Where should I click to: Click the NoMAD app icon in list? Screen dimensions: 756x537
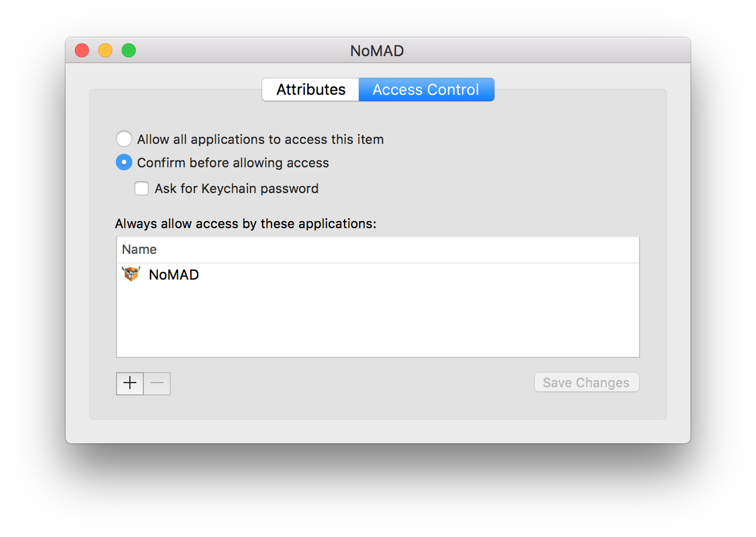click(x=131, y=274)
